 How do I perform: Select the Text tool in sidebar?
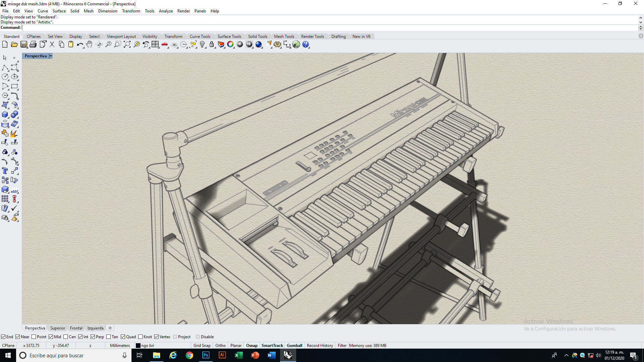click(x=5, y=171)
